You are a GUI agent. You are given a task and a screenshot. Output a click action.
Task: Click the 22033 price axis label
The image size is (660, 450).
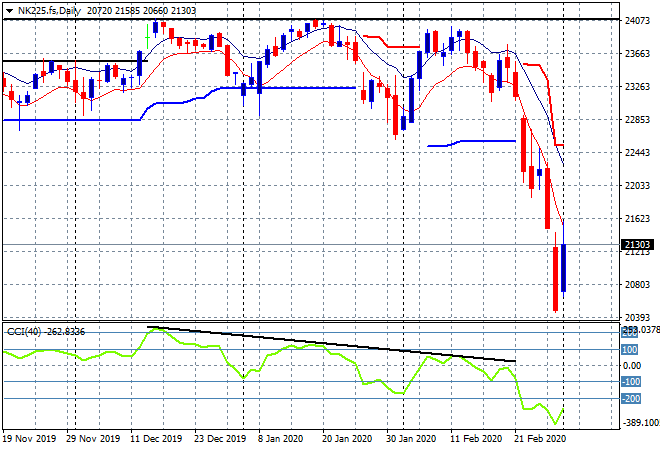637,186
